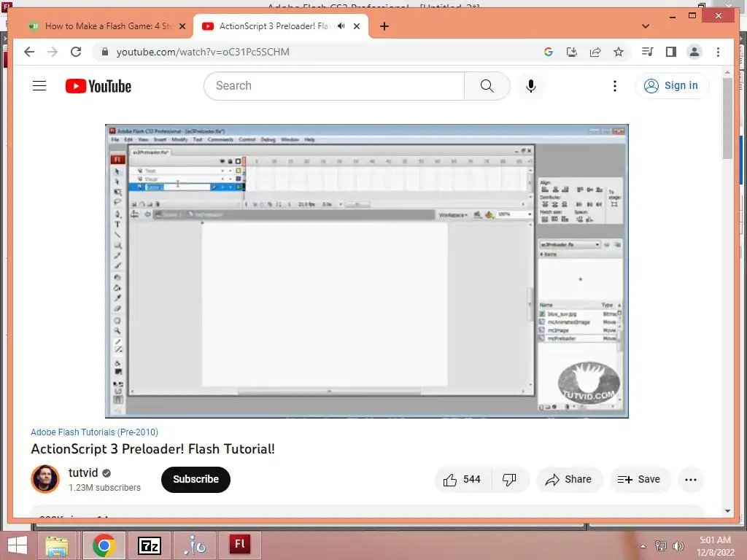The width and height of the screenshot is (747, 560).
Task: Show hidden system tray icons
Action: coord(643,546)
